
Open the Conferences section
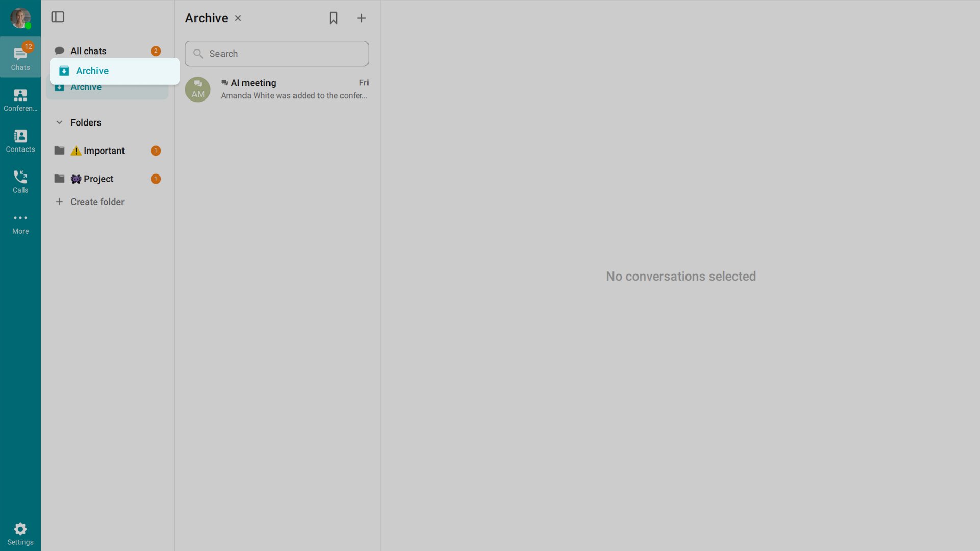pyautogui.click(x=20, y=99)
